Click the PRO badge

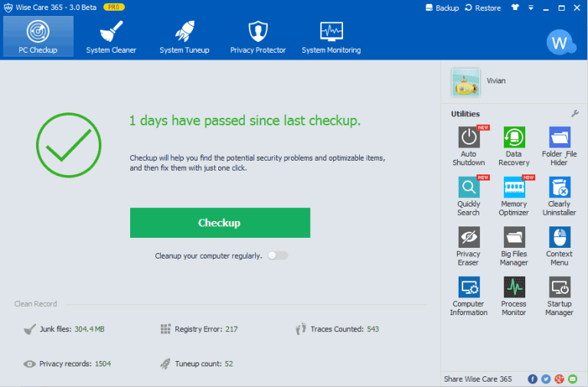[x=114, y=7]
